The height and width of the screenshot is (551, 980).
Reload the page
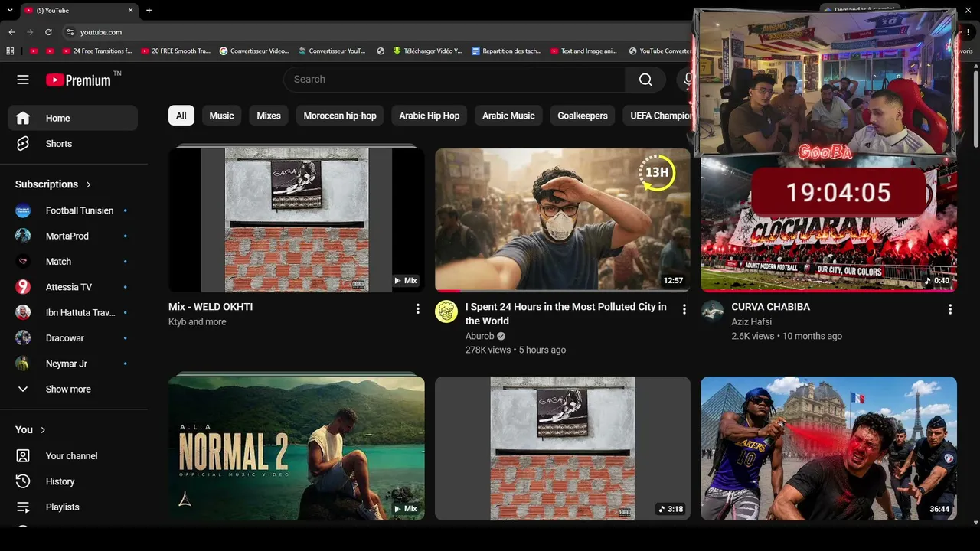[x=48, y=32]
